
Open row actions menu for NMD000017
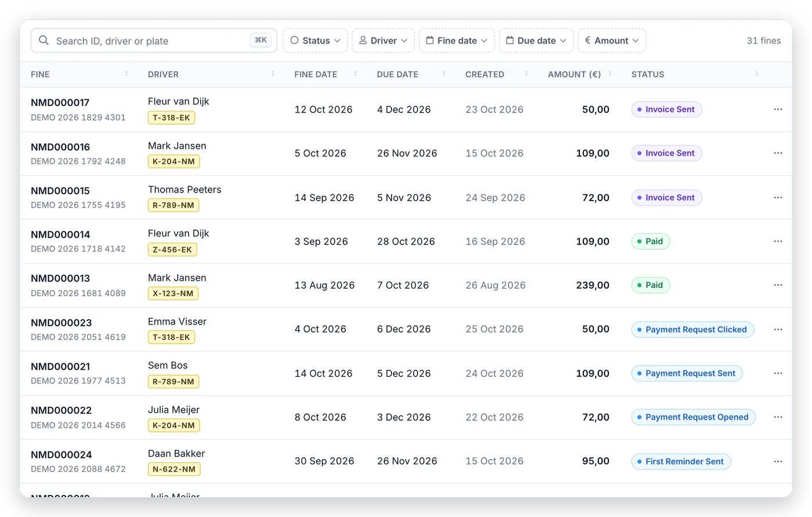(778, 110)
